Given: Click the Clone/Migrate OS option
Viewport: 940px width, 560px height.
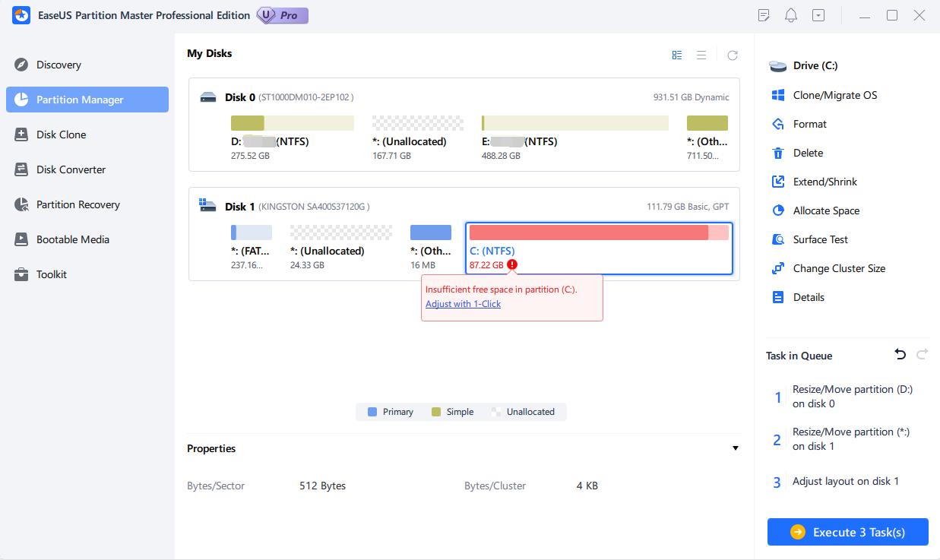Looking at the screenshot, I should coord(834,95).
